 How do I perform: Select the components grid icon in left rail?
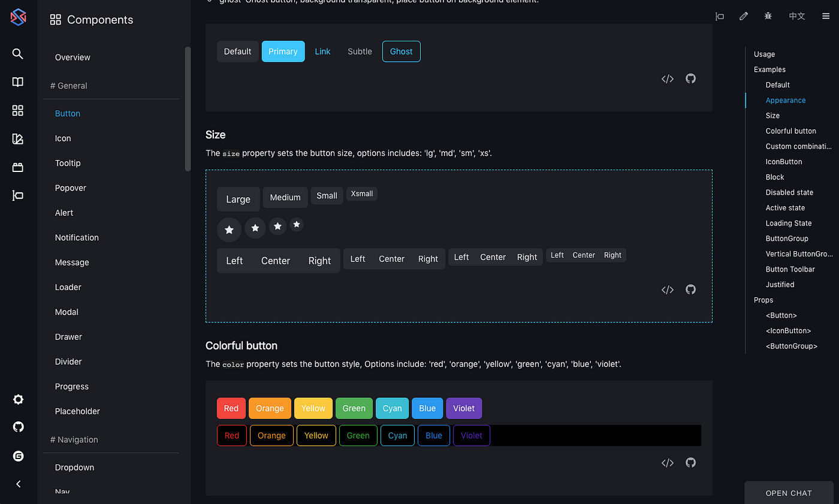click(x=18, y=110)
